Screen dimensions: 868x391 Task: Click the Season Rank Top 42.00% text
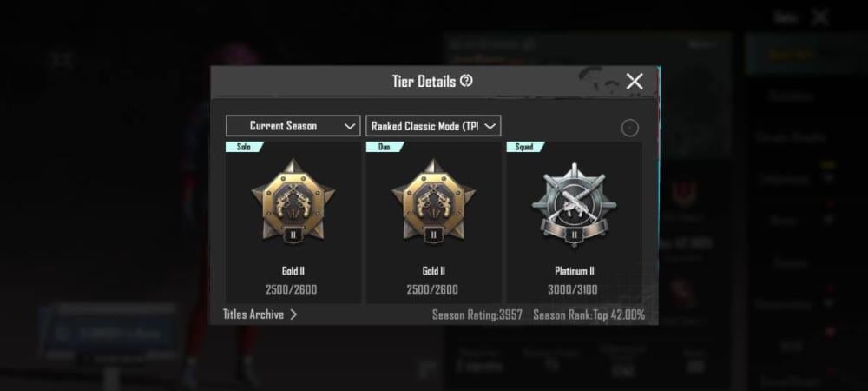point(589,315)
